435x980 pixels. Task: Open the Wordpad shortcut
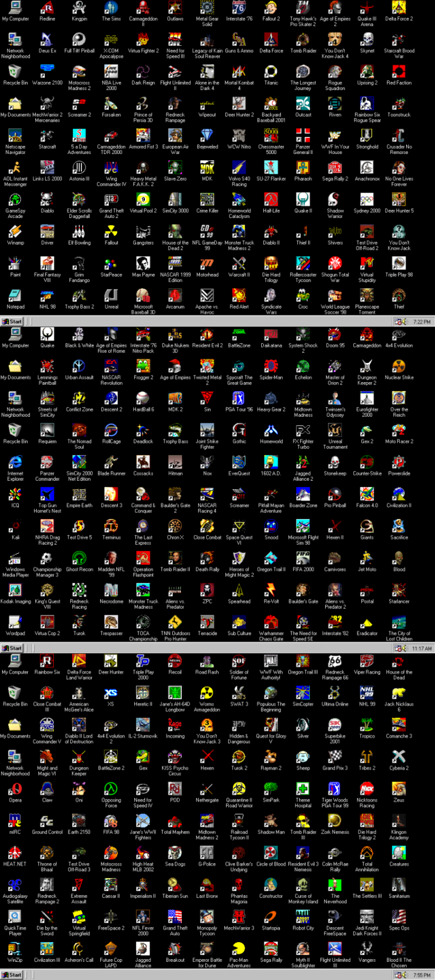point(15,622)
